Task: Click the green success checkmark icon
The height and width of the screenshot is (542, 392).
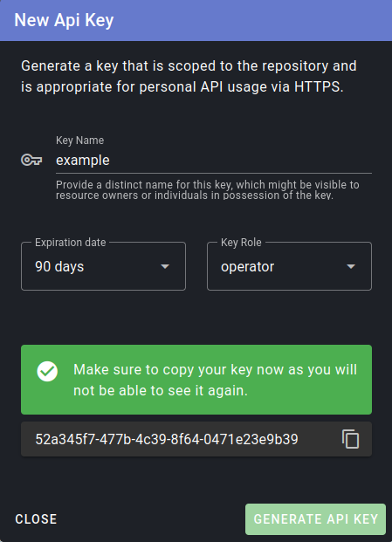Action: [47, 371]
